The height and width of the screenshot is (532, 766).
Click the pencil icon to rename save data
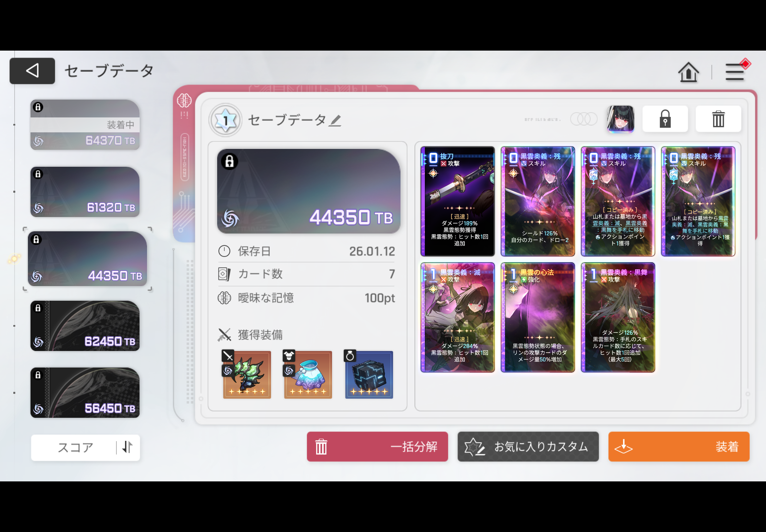point(335,120)
